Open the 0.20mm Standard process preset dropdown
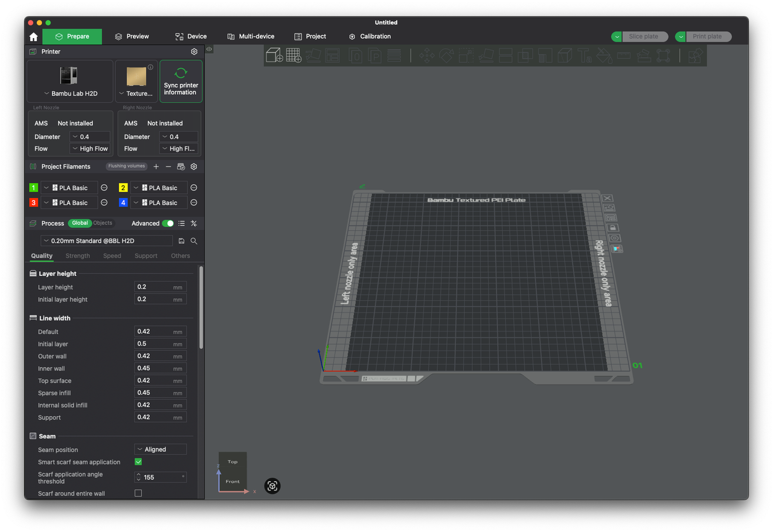The width and height of the screenshot is (773, 532). click(106, 241)
